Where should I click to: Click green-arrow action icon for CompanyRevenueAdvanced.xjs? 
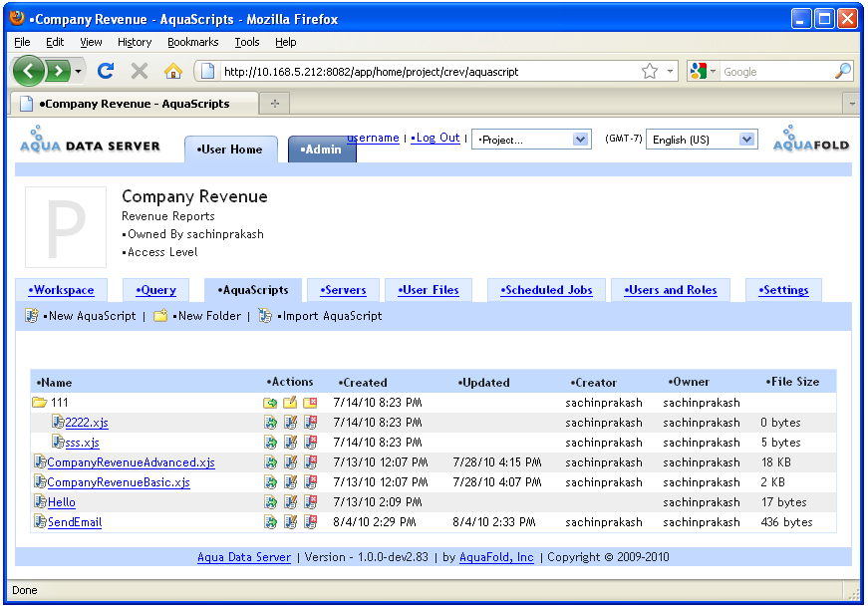[270, 462]
